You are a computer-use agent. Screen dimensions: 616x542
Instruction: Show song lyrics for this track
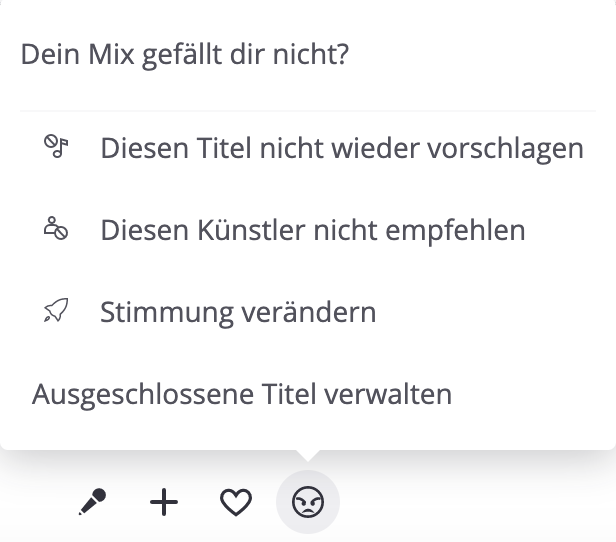(x=92, y=502)
